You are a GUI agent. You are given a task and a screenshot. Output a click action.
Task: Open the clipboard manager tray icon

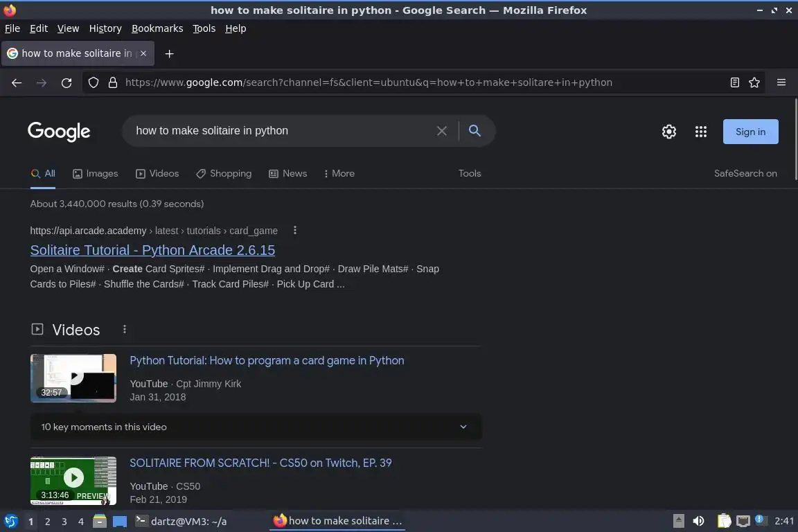(724, 521)
